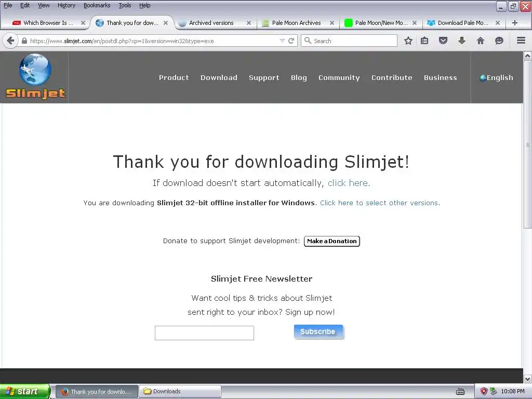Go to Home page via house icon

point(481,41)
